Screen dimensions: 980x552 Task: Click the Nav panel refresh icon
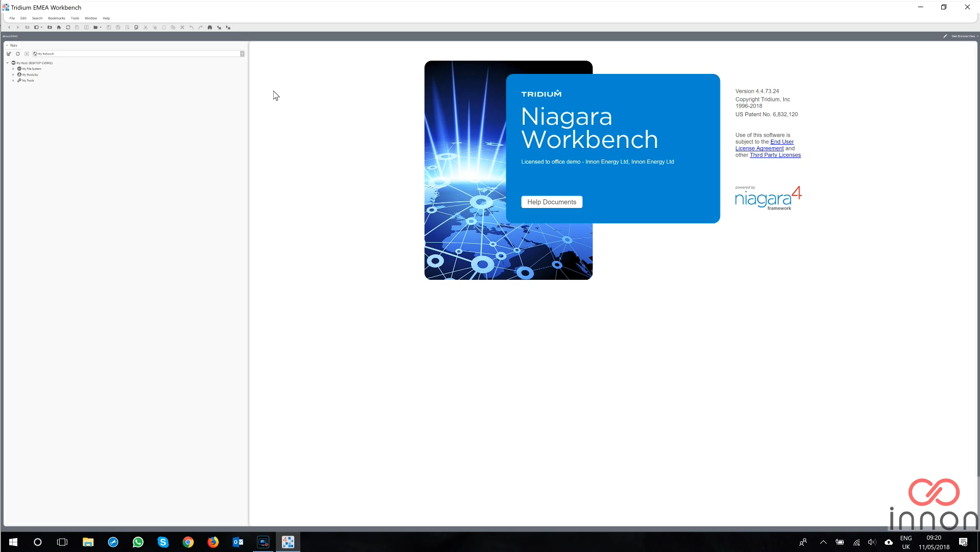click(18, 54)
